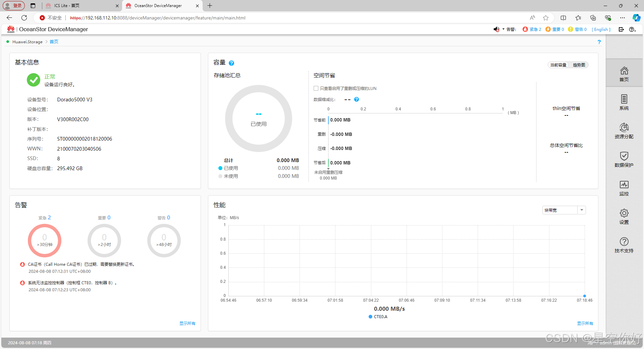Click the warning alarm 警告 0 indicator

point(577,29)
